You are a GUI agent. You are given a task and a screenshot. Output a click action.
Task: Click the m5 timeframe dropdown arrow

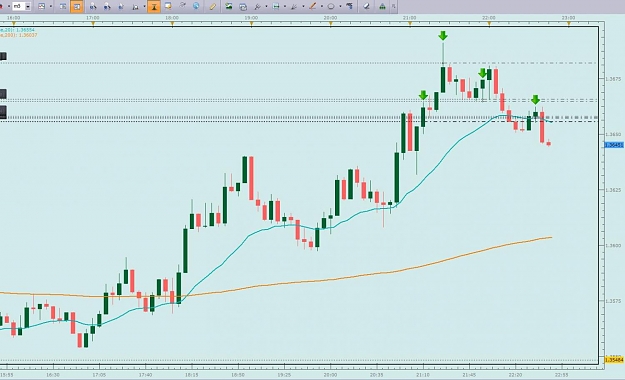point(28,7)
